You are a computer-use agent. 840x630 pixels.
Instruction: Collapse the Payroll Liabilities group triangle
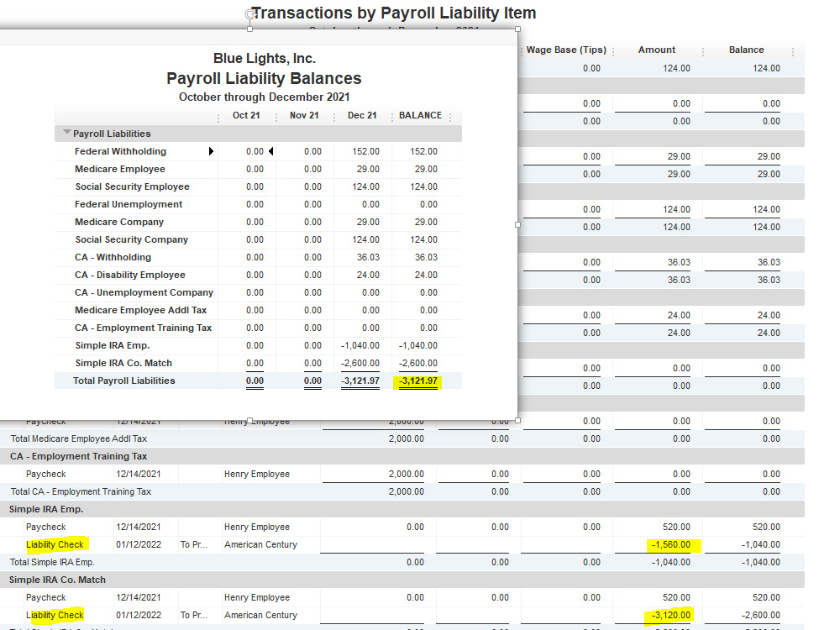[x=67, y=132]
